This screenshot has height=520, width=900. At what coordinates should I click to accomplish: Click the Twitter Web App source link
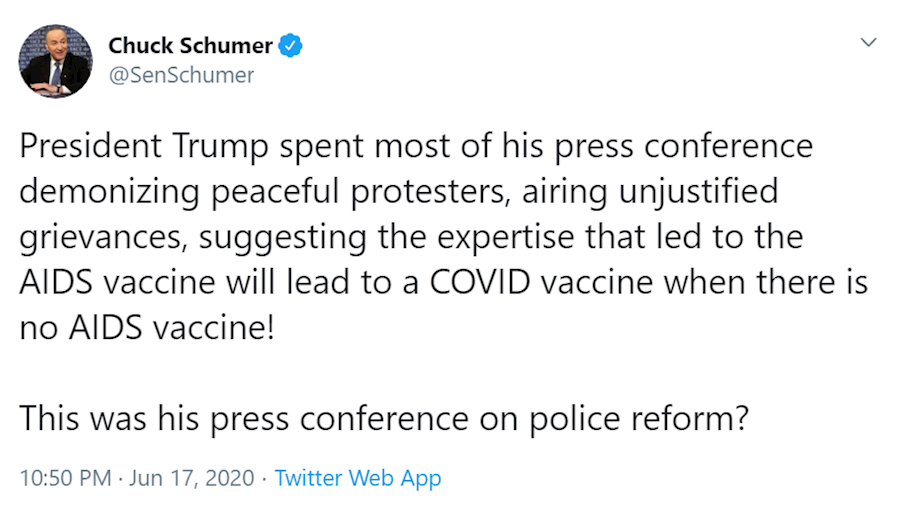tap(357, 478)
